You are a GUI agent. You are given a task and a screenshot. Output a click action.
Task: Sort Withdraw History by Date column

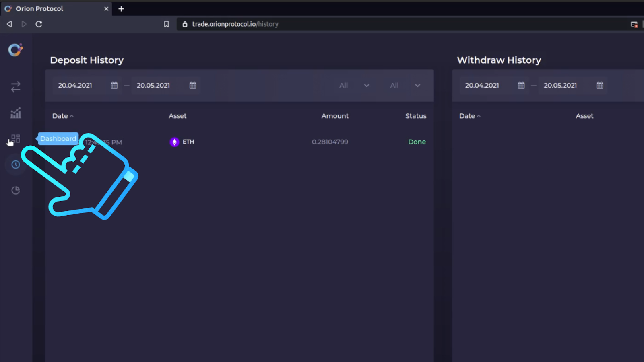point(470,116)
